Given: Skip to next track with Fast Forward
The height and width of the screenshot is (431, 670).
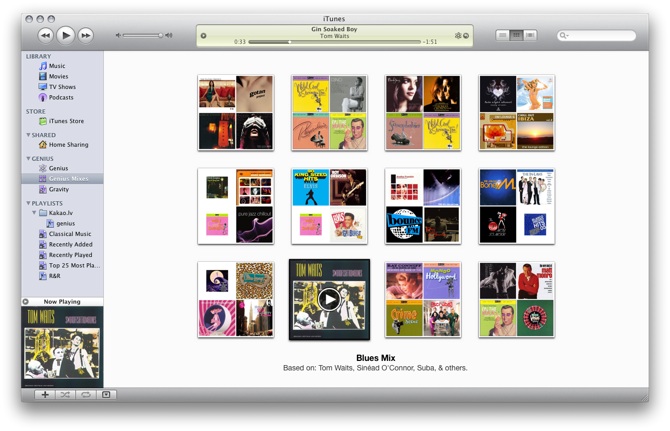Looking at the screenshot, I should pyautogui.click(x=85, y=35).
